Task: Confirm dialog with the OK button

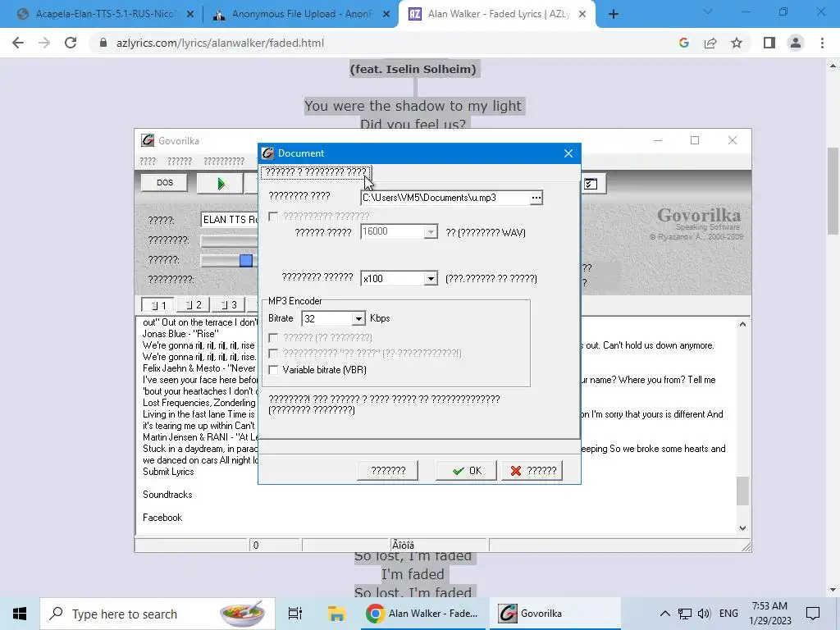Action: (x=466, y=470)
